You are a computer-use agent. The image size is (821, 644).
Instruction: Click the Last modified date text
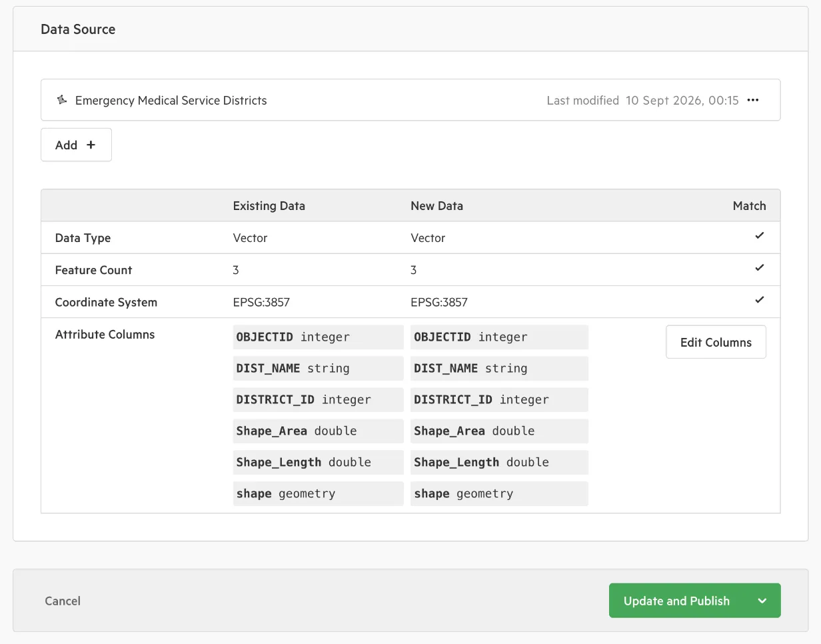642,101
